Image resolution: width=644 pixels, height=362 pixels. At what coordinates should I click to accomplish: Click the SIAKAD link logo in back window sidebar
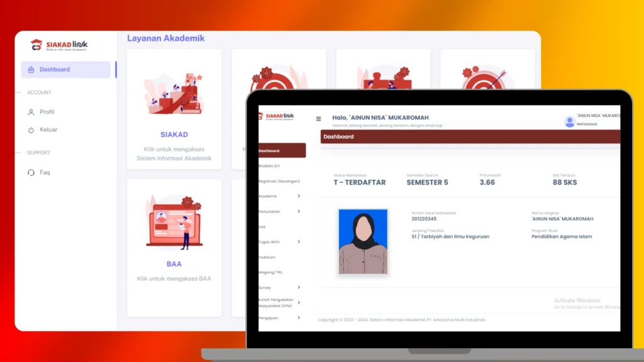tap(58, 45)
